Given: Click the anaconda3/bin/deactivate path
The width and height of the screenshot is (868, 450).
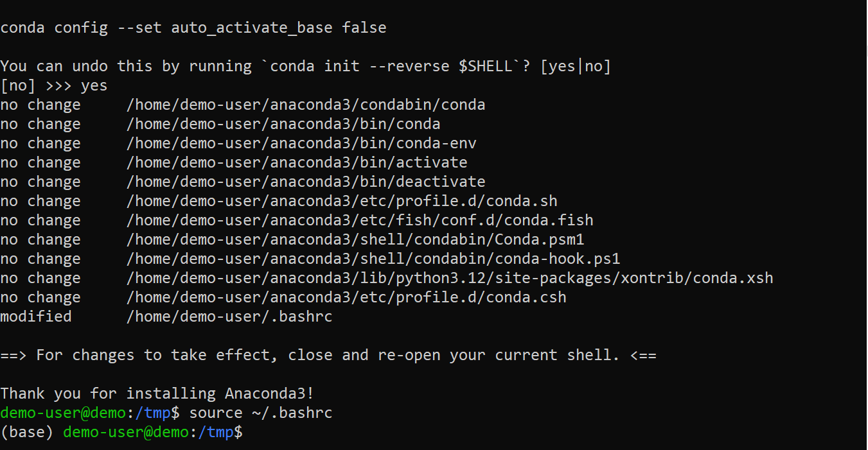Looking at the screenshot, I should tap(306, 182).
